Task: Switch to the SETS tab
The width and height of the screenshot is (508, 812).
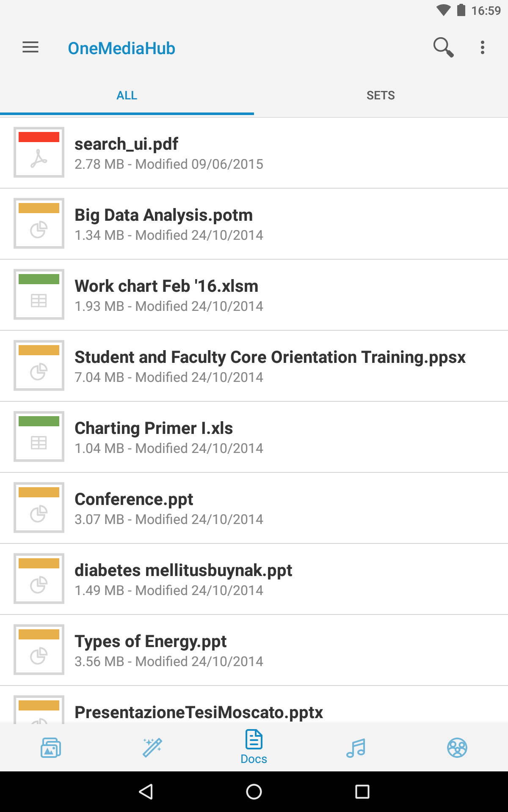Action: 381,96
